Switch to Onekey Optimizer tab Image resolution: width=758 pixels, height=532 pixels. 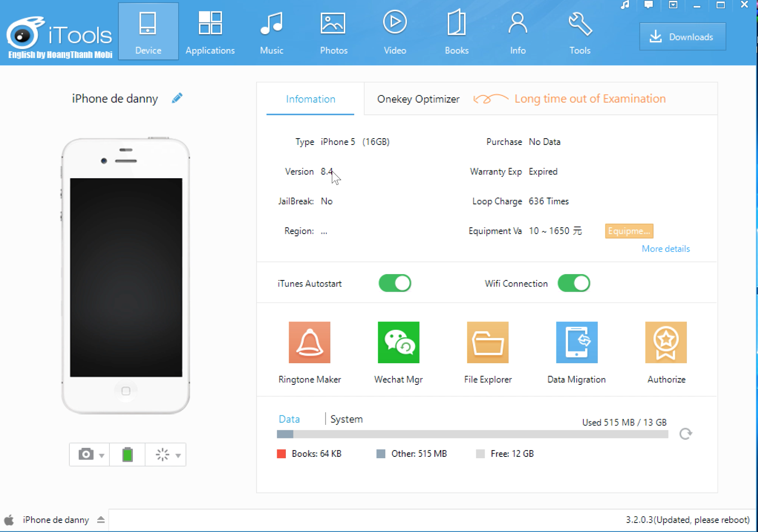[x=418, y=99]
